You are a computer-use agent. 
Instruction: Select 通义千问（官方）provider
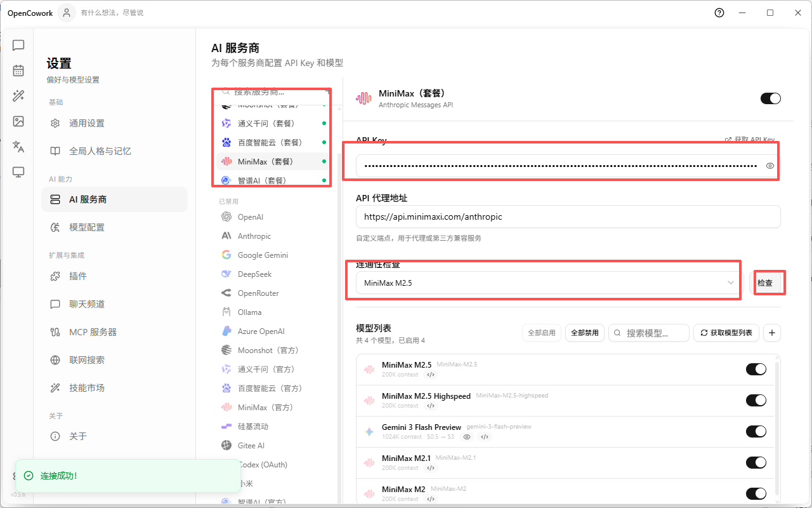pyautogui.click(x=273, y=370)
